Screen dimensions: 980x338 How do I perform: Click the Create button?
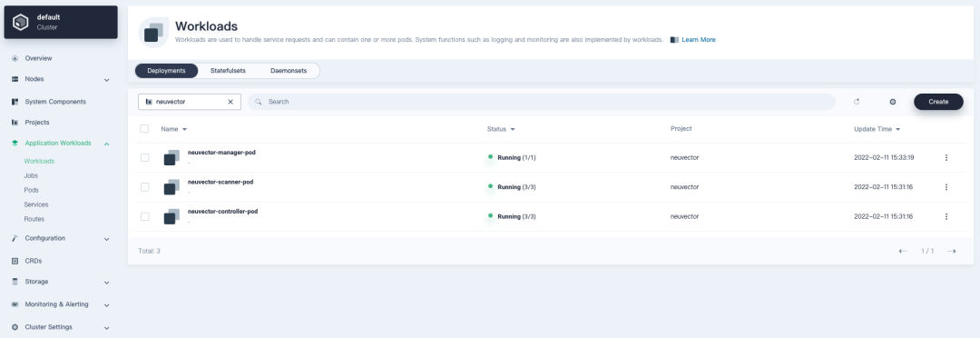click(938, 102)
